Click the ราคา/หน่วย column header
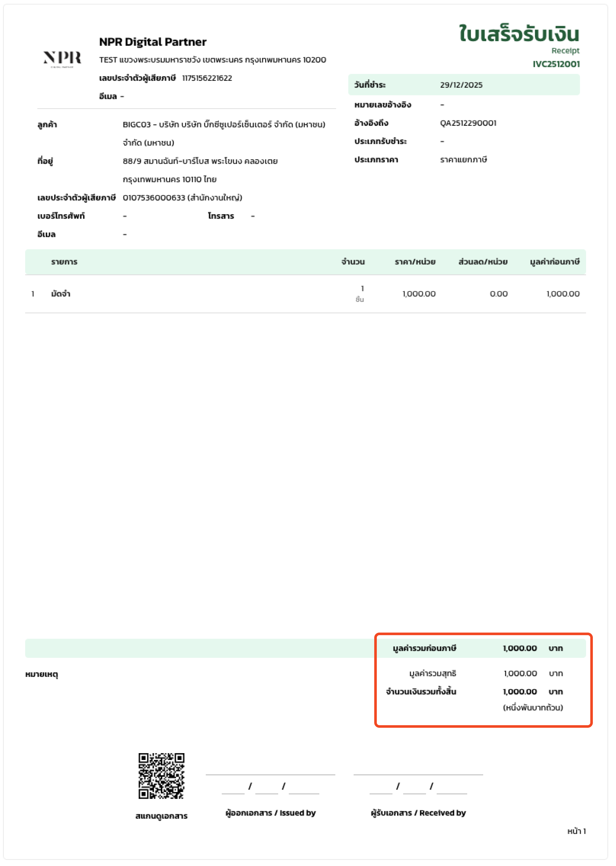 tap(415, 262)
